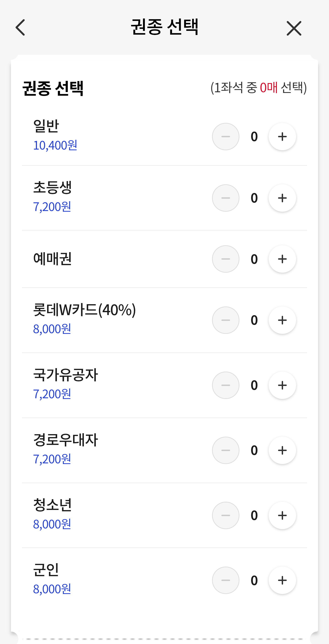
Task: Increase 청소년 ticket quantity
Action: [x=282, y=515]
